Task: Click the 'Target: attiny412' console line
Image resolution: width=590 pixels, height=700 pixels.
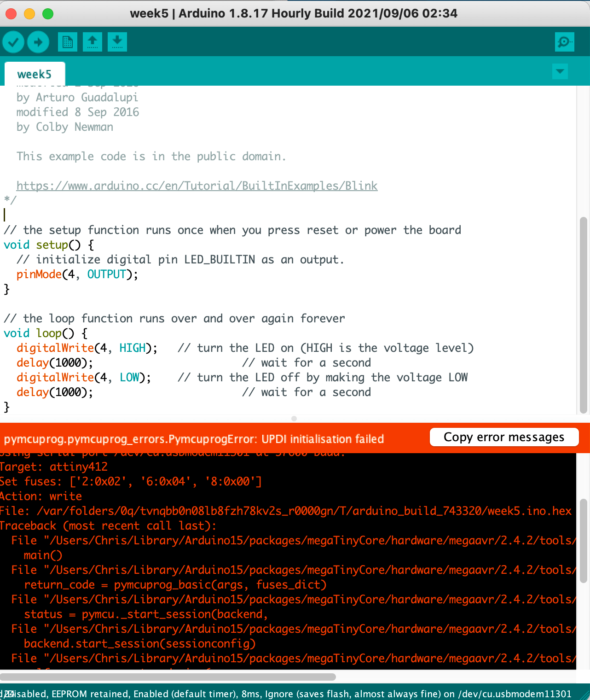Action: pyautogui.click(x=54, y=467)
